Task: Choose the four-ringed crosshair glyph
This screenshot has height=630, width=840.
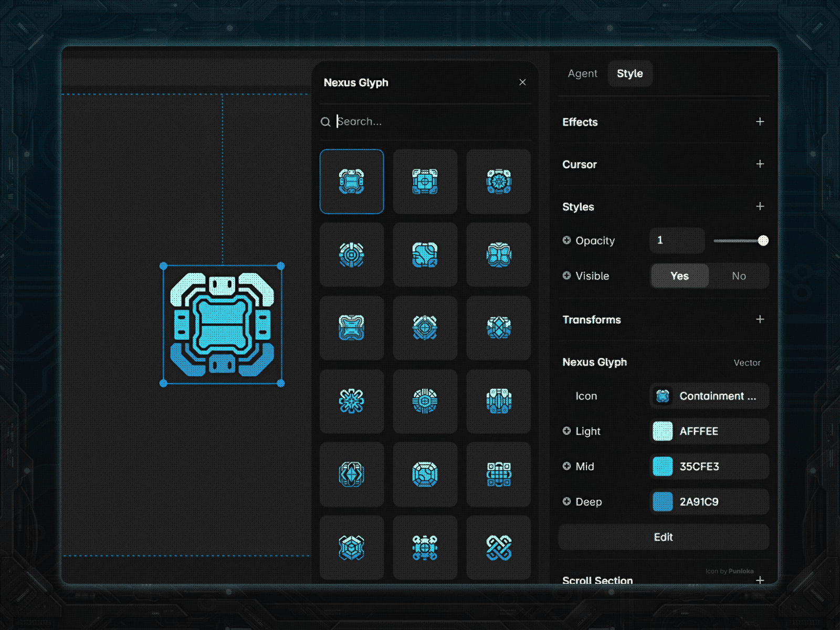Action: click(425, 548)
